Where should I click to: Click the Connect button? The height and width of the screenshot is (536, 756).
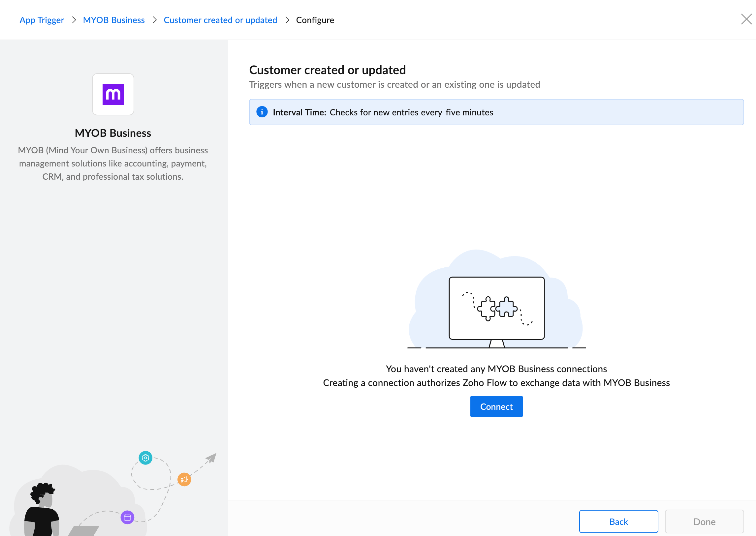pyautogui.click(x=496, y=406)
